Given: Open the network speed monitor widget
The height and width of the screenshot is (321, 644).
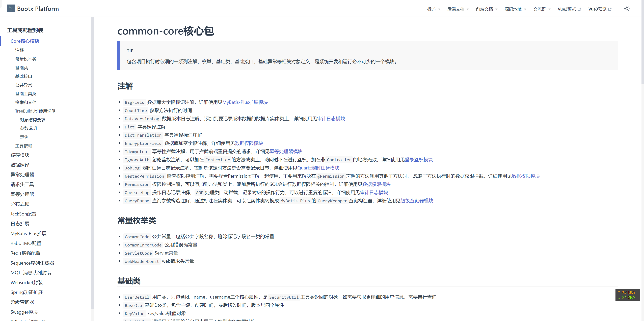Looking at the screenshot, I should click(628, 295).
